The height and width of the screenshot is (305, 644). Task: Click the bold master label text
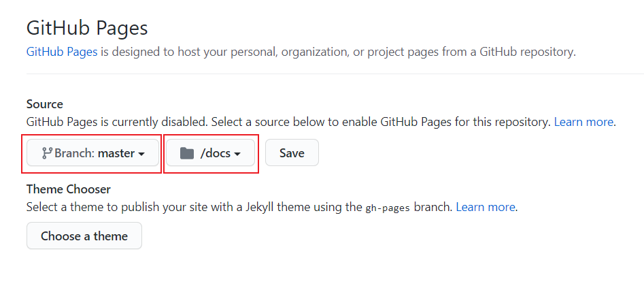coord(116,153)
